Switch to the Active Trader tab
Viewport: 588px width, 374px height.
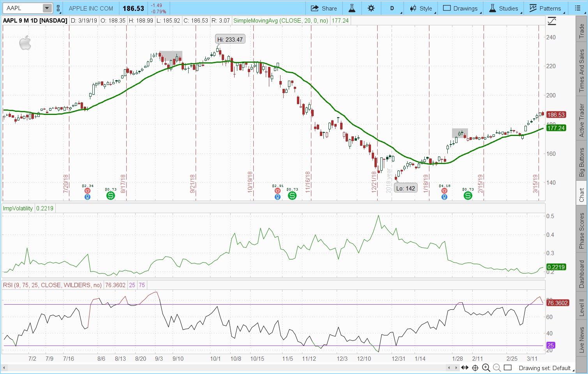(x=581, y=120)
